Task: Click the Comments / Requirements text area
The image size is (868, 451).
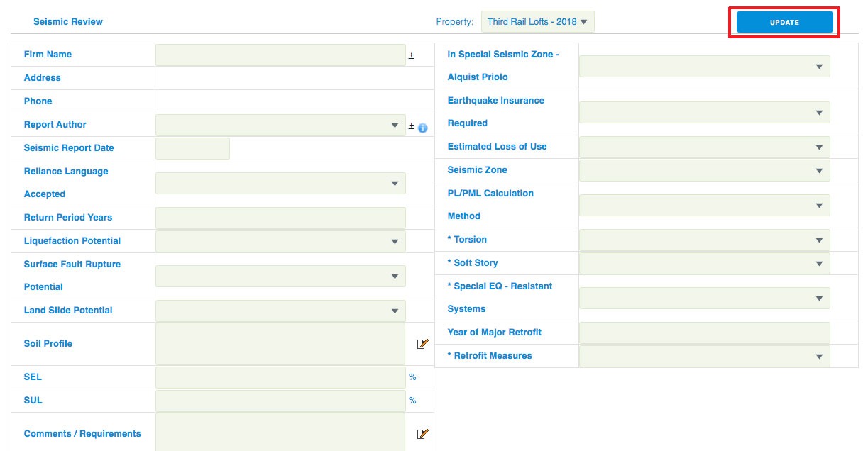Action: [x=280, y=433]
